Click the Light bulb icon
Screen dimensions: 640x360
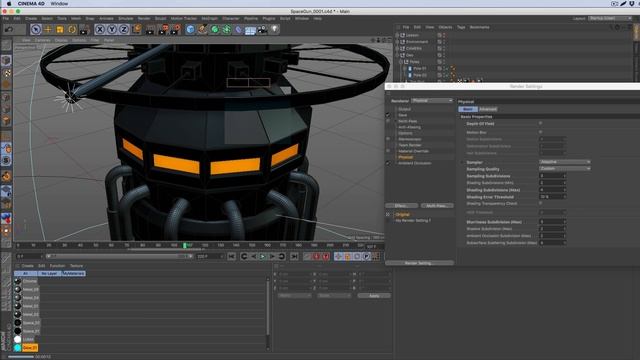coord(275,29)
